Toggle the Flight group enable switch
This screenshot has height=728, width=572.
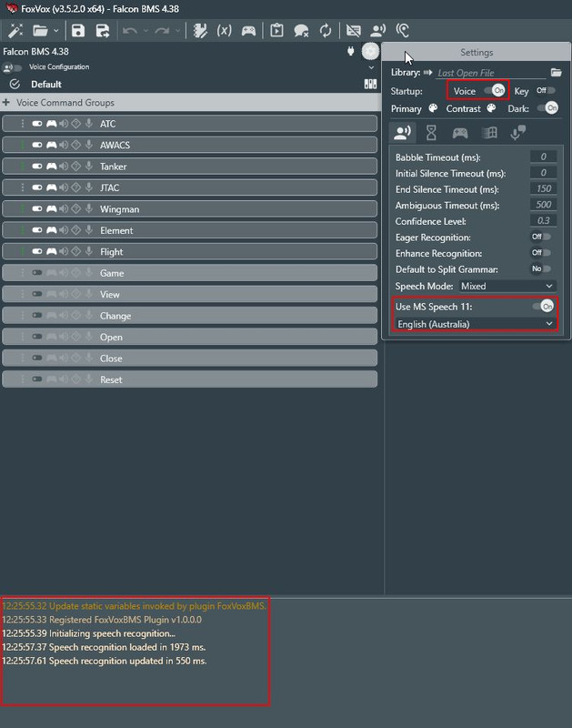37,252
